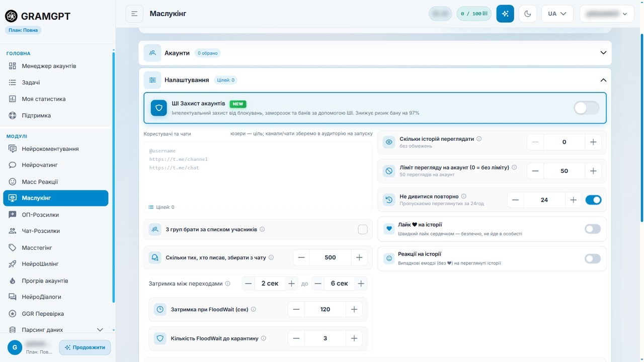Viewport: 644px width, 362px height.
Task: Disable the Не дивитися повторно toggle
Action: [x=593, y=200]
